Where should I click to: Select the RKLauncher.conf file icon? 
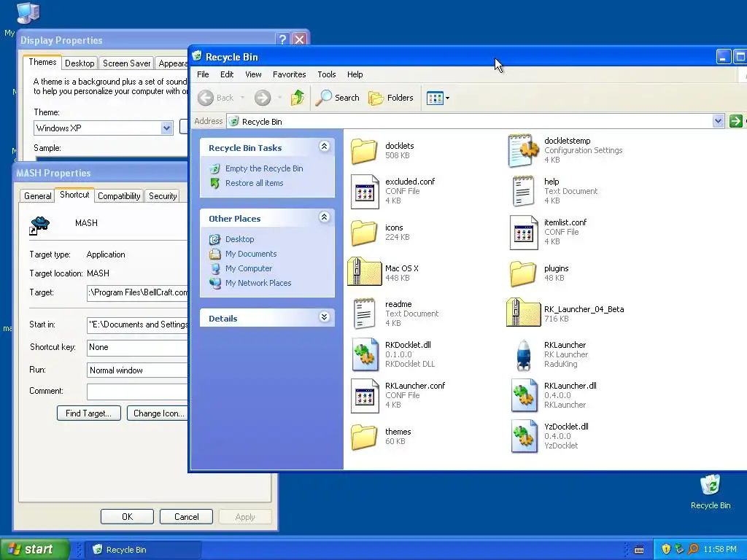[x=365, y=396]
